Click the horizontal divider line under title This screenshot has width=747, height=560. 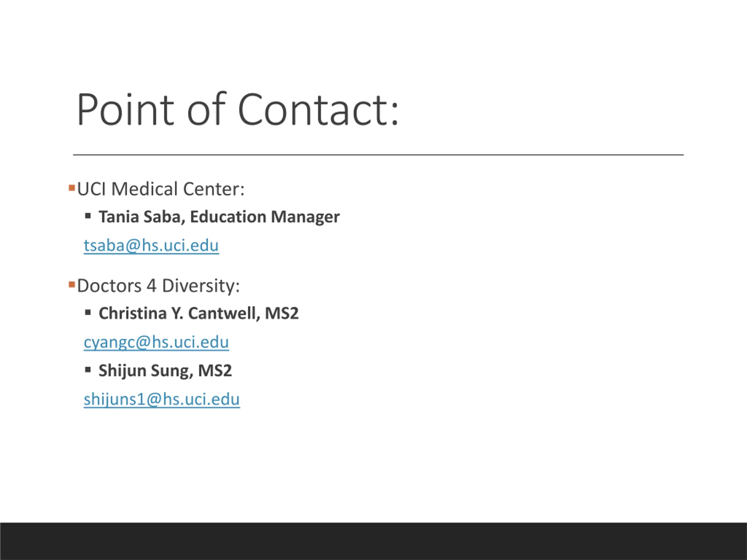378,155
